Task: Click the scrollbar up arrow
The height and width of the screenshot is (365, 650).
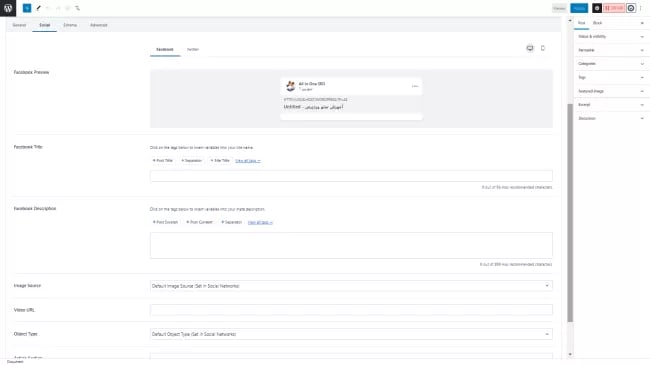Action: click(570, 20)
